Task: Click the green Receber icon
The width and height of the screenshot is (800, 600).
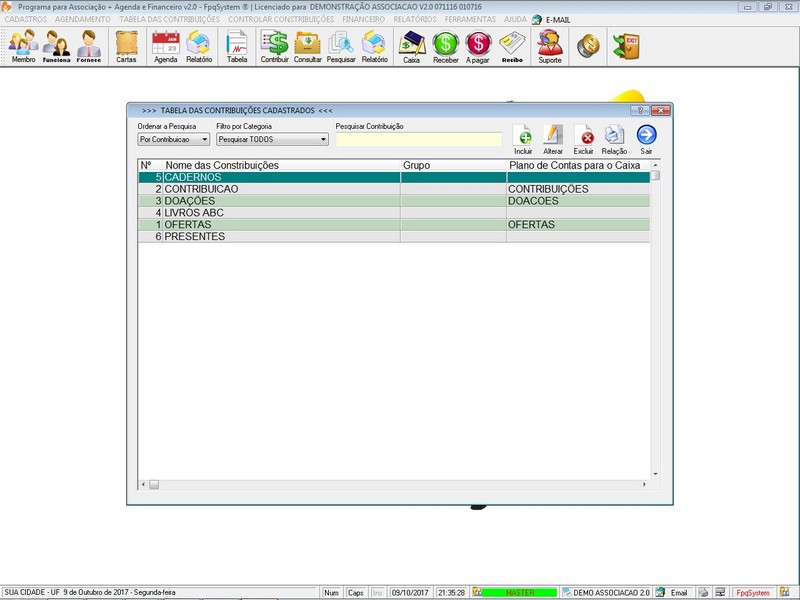Action: [x=445, y=46]
